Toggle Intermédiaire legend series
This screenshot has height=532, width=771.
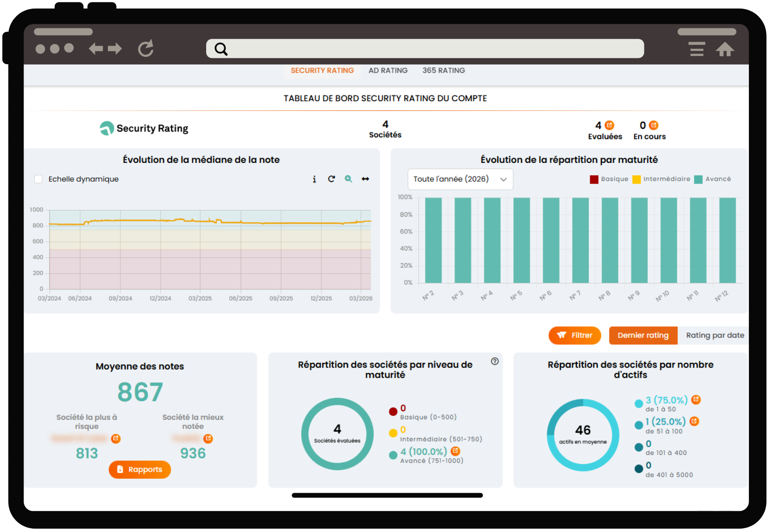pos(661,179)
